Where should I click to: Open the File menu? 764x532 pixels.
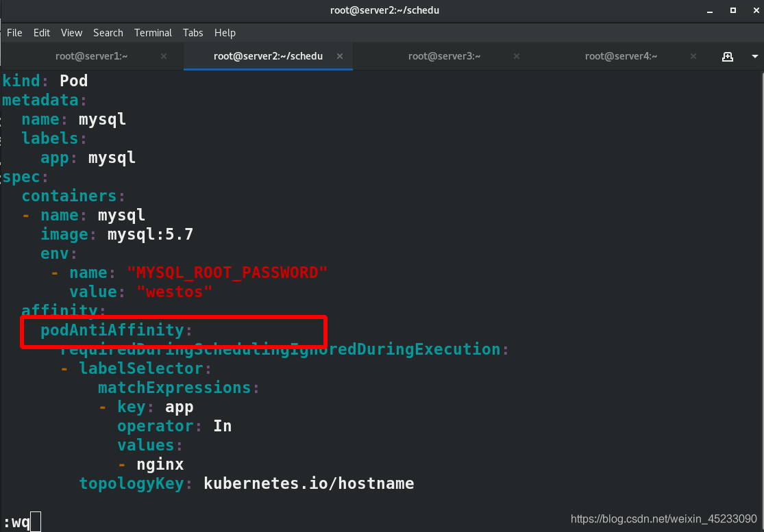(14, 33)
